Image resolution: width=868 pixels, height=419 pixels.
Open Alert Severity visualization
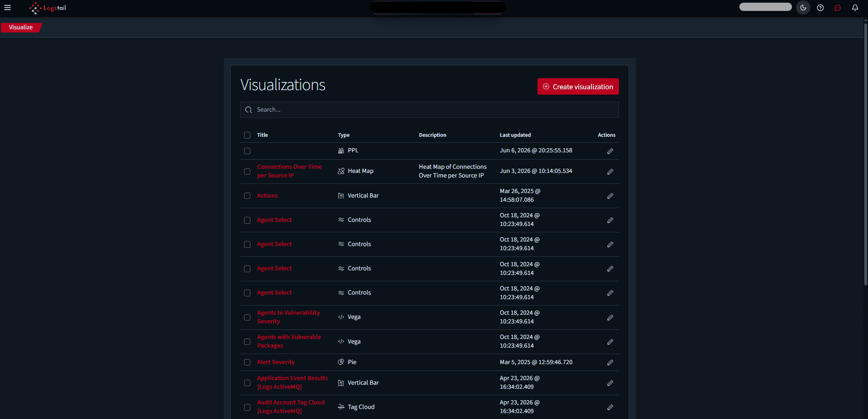pos(276,362)
